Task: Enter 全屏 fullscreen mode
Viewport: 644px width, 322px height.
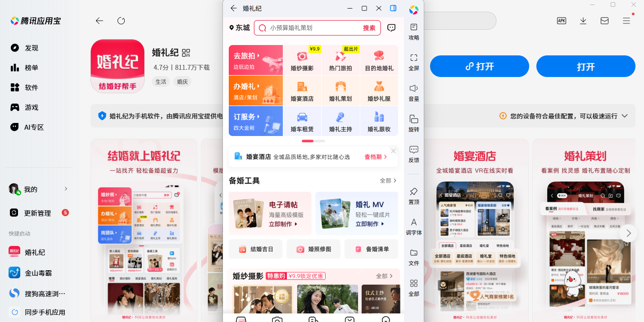Action: [x=414, y=63]
